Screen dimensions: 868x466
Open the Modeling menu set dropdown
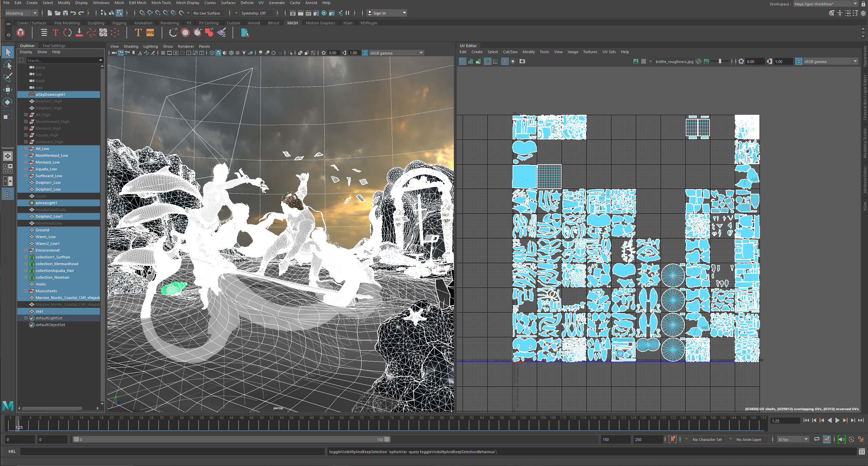[21, 13]
